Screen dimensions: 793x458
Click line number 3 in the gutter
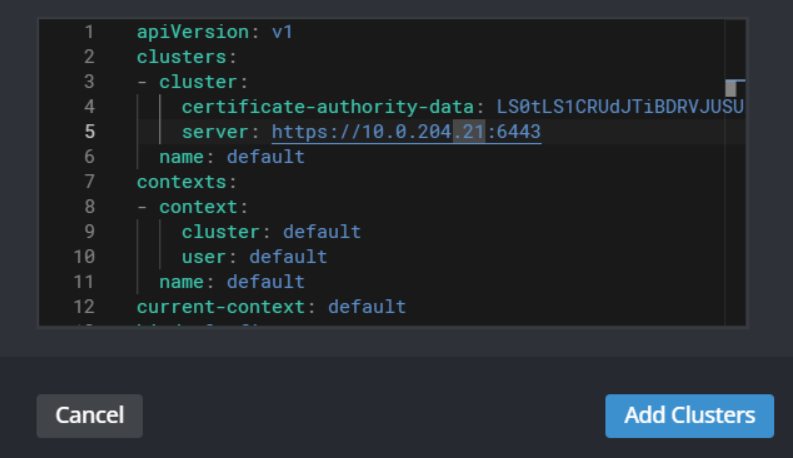click(x=89, y=82)
